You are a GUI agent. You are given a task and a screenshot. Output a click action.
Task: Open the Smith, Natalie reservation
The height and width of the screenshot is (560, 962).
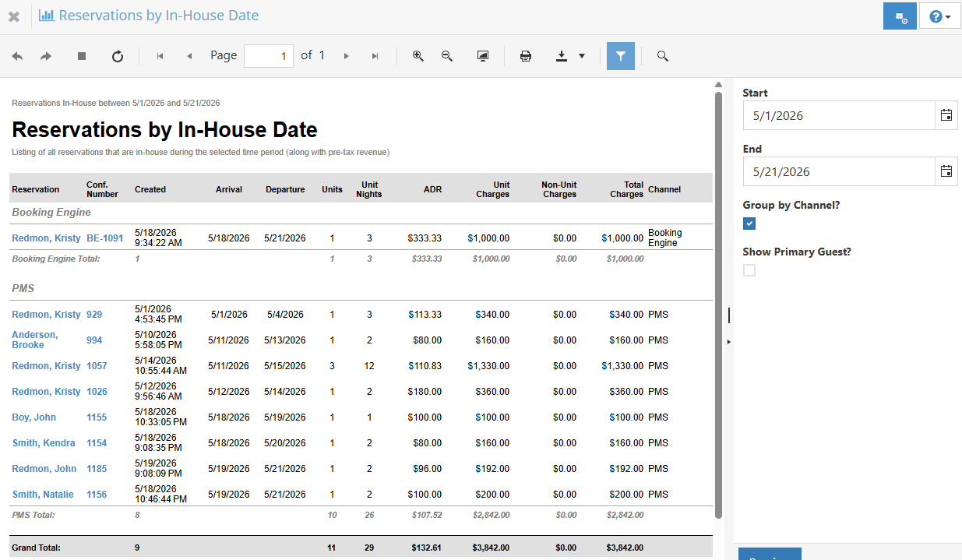(43, 495)
